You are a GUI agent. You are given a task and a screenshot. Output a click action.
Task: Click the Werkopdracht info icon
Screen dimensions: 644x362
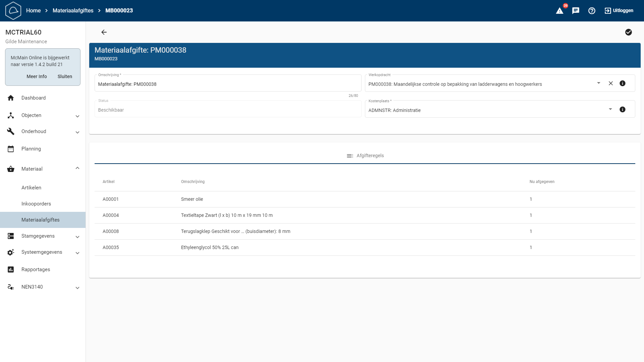pyautogui.click(x=623, y=83)
